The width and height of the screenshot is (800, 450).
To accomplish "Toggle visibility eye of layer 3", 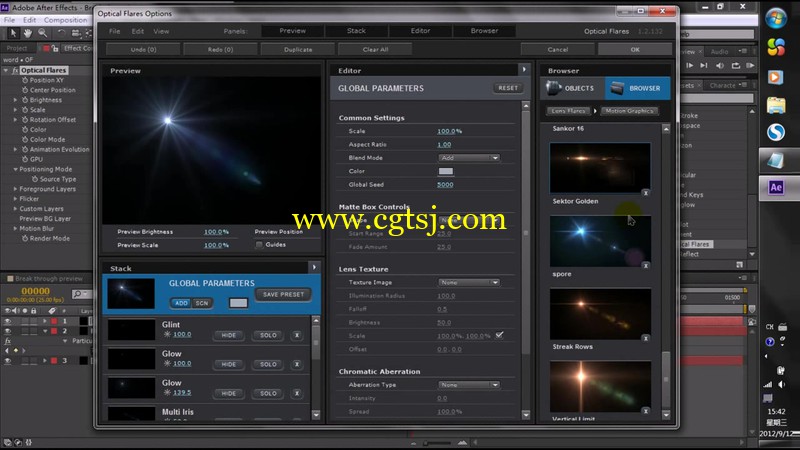I will click(8, 361).
